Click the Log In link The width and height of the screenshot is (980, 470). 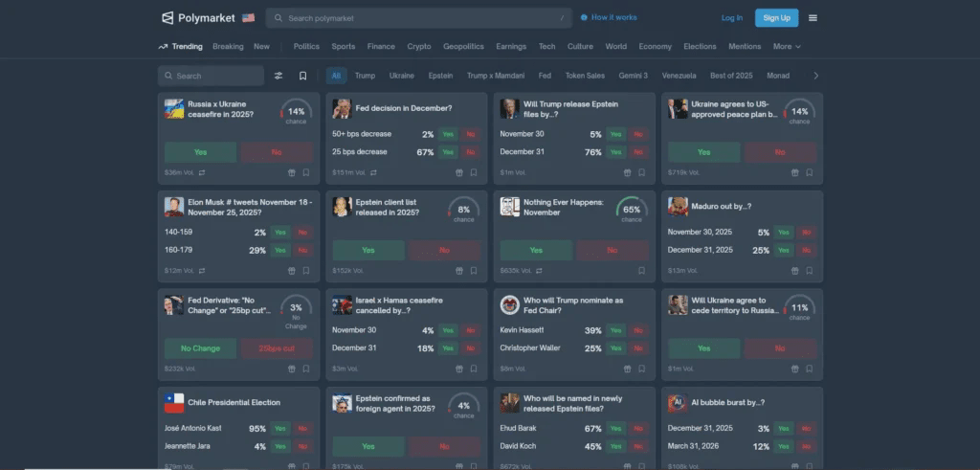[x=732, y=18]
